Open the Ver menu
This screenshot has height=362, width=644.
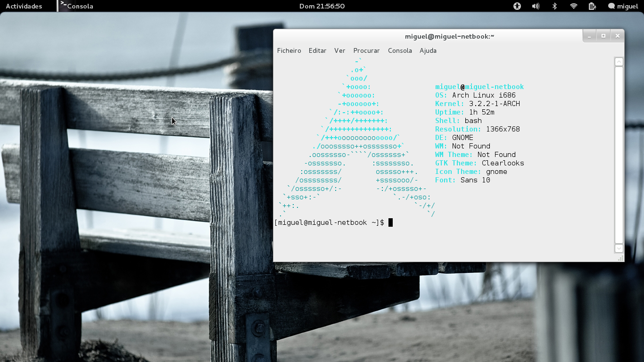click(x=339, y=50)
